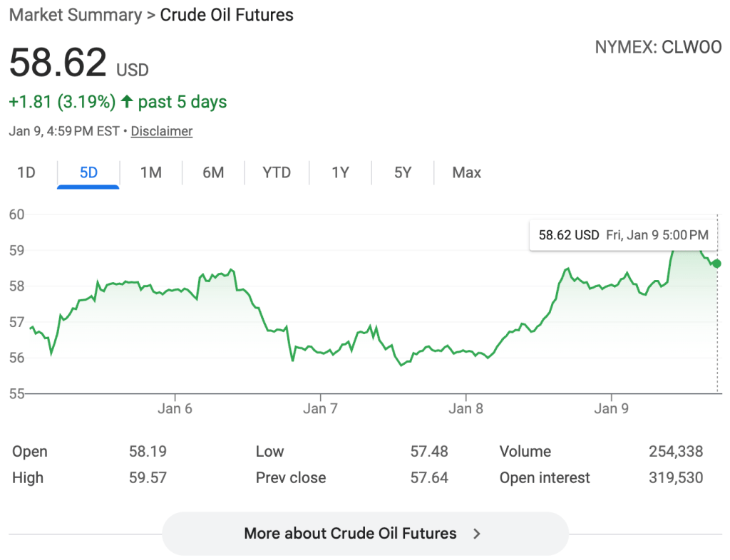Select the 5D time range tab

click(x=88, y=172)
